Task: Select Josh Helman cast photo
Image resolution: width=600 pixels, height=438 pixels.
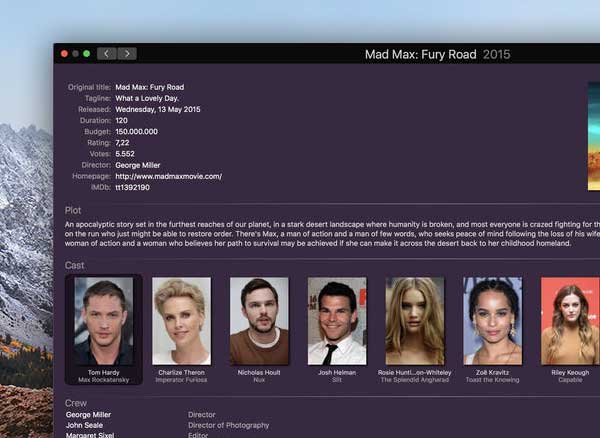Action: tap(337, 321)
